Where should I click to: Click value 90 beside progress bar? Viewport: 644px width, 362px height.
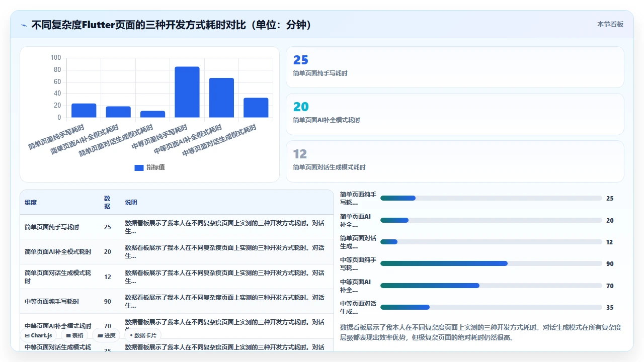click(610, 263)
